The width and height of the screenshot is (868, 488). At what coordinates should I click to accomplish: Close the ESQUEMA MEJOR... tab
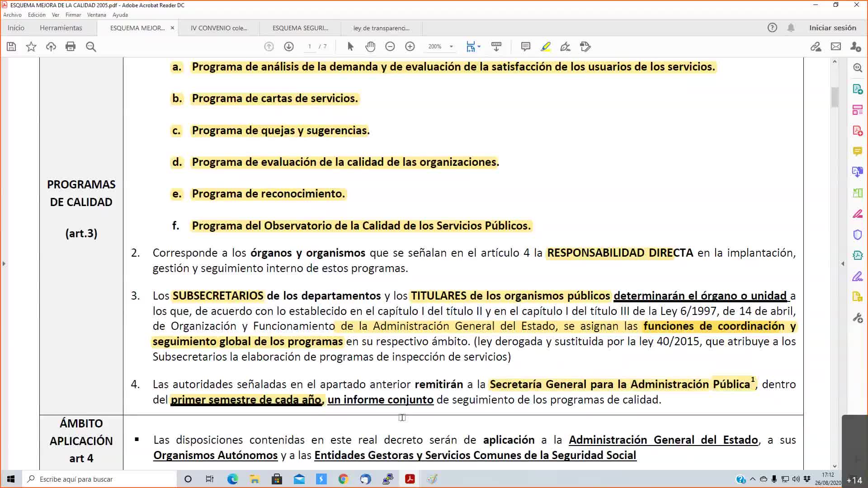[172, 28]
